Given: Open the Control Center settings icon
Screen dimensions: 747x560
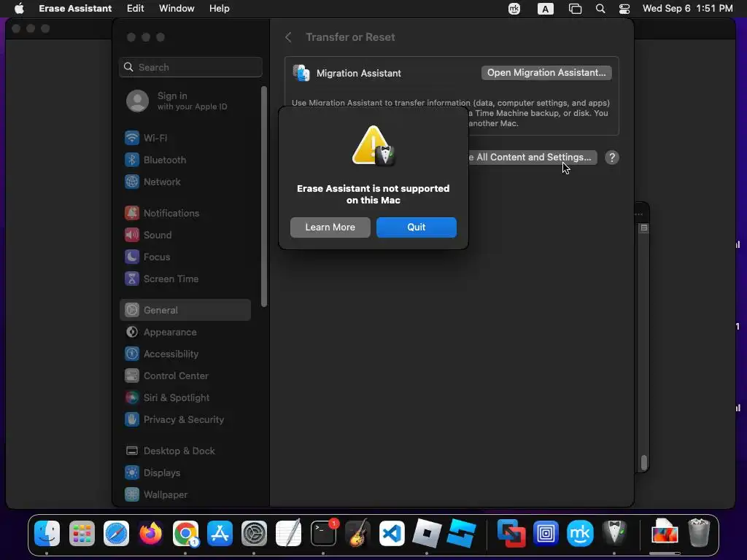Looking at the screenshot, I should click(132, 376).
